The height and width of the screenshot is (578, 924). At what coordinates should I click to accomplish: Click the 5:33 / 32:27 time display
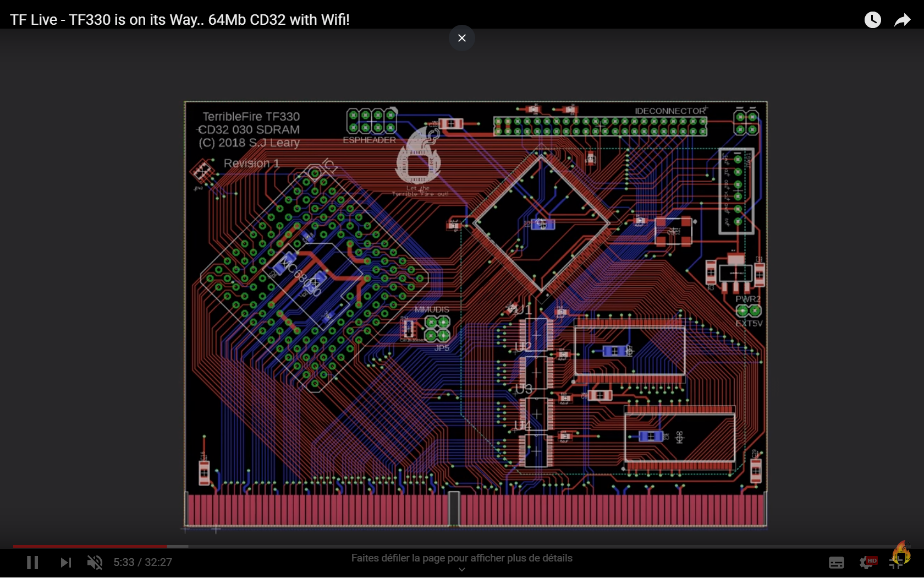(143, 562)
